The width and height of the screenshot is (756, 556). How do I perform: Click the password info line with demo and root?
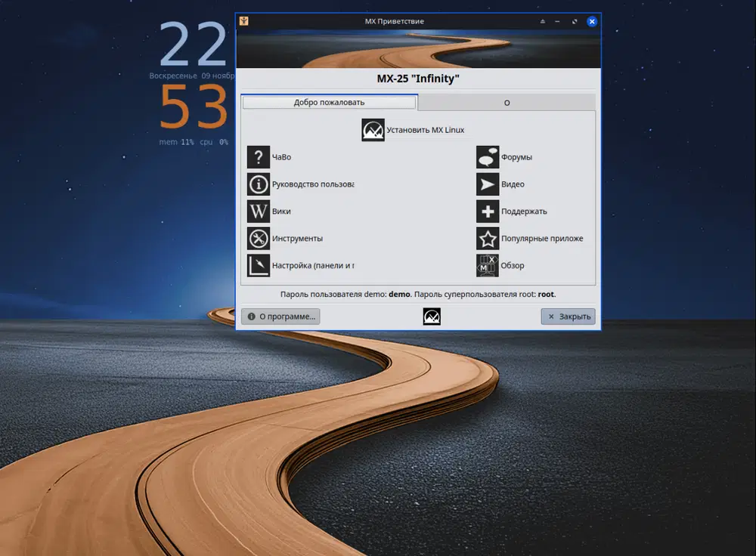[418, 295]
